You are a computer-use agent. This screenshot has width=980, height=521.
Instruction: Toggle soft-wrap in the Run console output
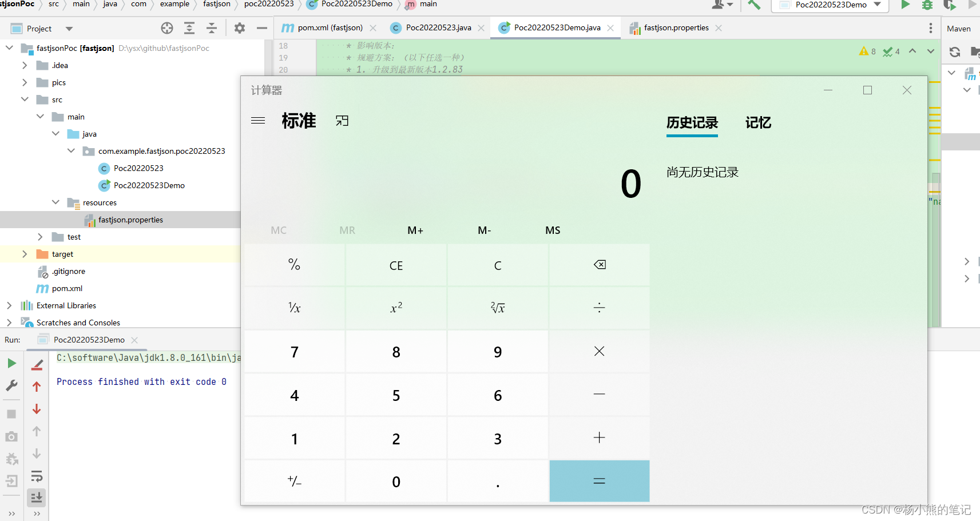click(x=37, y=476)
